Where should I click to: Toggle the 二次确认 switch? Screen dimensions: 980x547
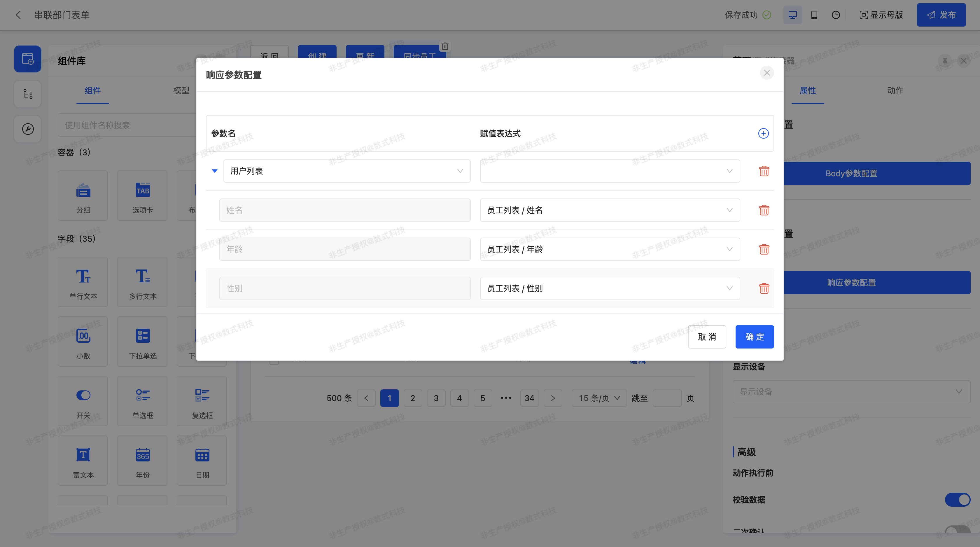click(x=958, y=530)
